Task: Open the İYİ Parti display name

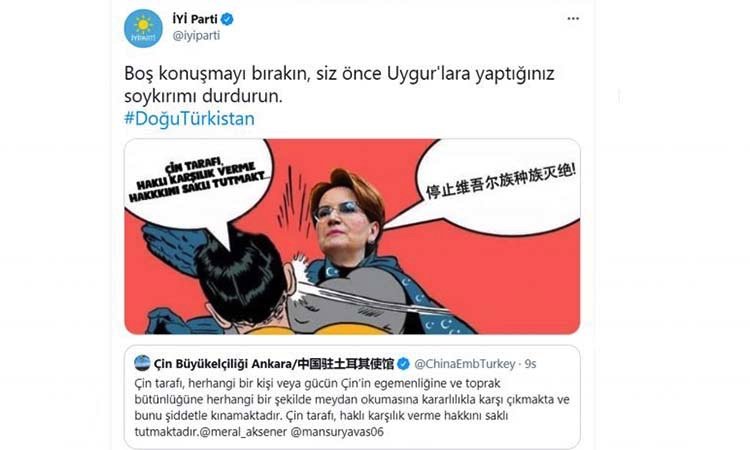Action: point(195,19)
